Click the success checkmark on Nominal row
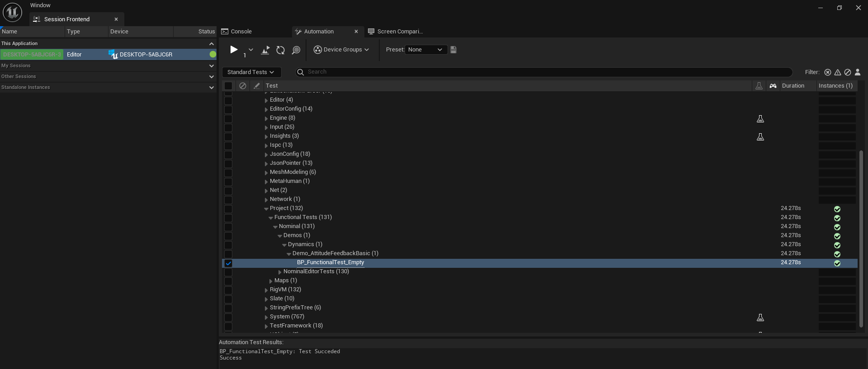The width and height of the screenshot is (868, 369). pos(837,227)
